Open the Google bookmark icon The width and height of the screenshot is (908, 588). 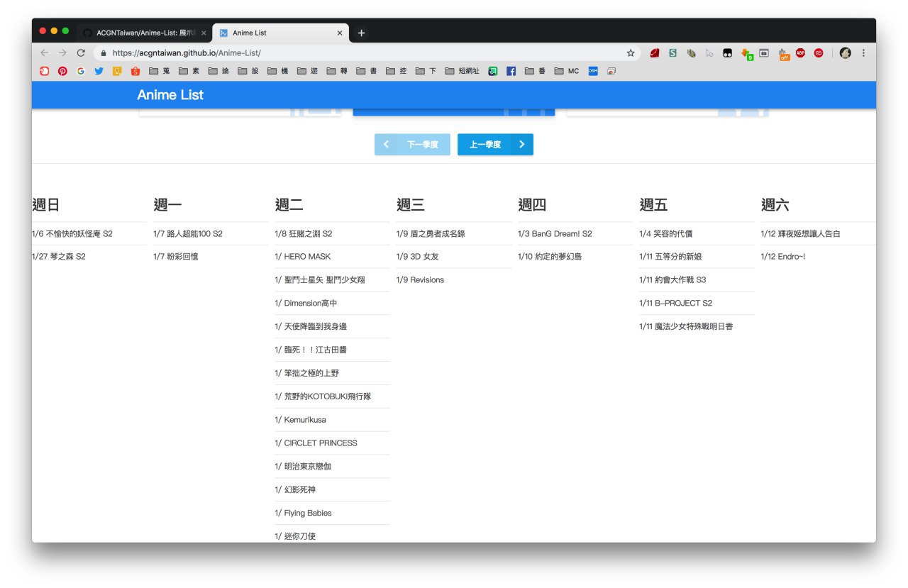pos(81,71)
